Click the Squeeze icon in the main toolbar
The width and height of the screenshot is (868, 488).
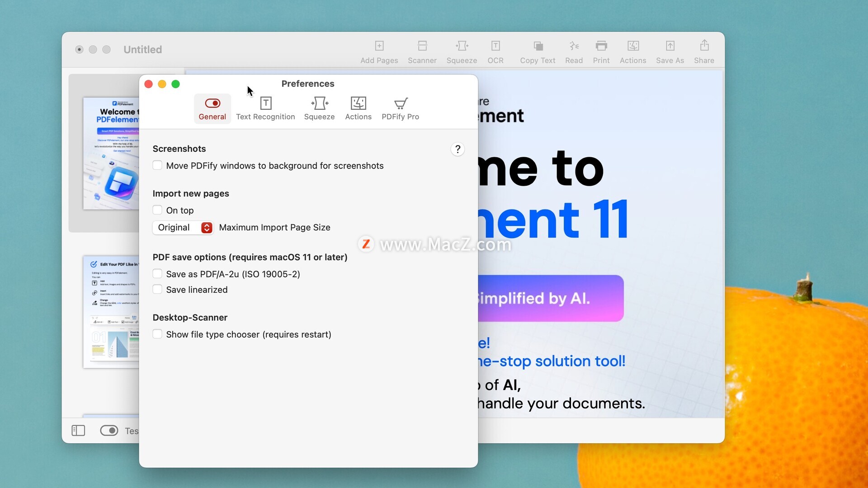(x=462, y=46)
